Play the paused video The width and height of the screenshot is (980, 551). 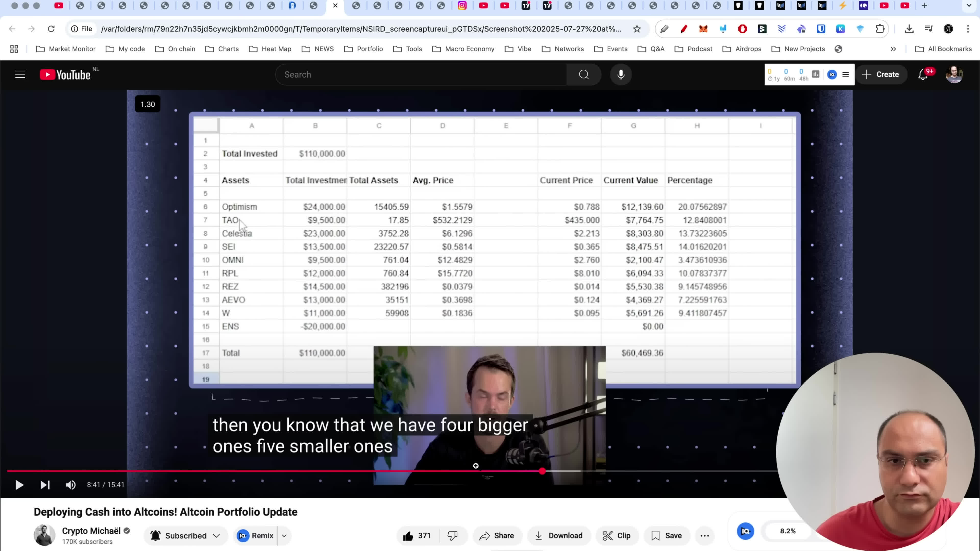point(19,484)
